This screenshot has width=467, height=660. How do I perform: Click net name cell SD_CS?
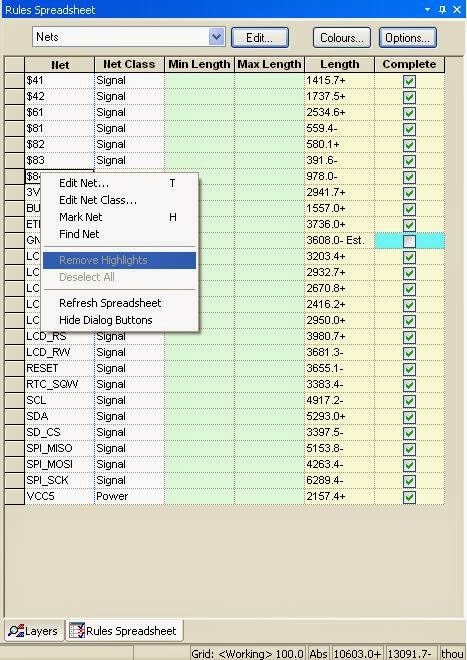(59, 432)
